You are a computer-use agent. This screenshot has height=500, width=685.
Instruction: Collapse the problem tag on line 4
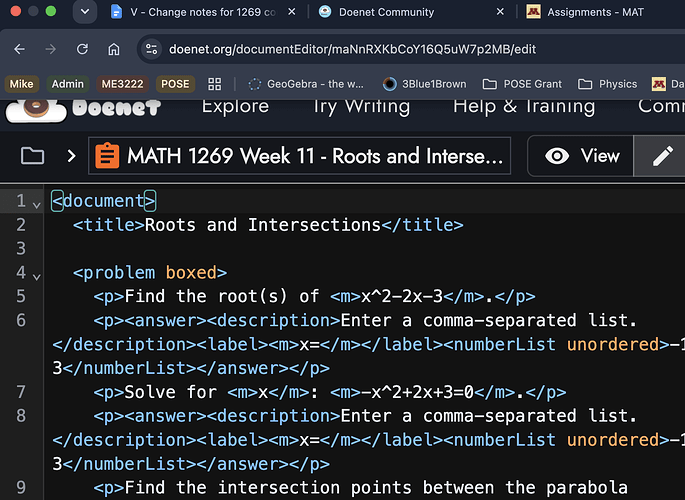37,276
